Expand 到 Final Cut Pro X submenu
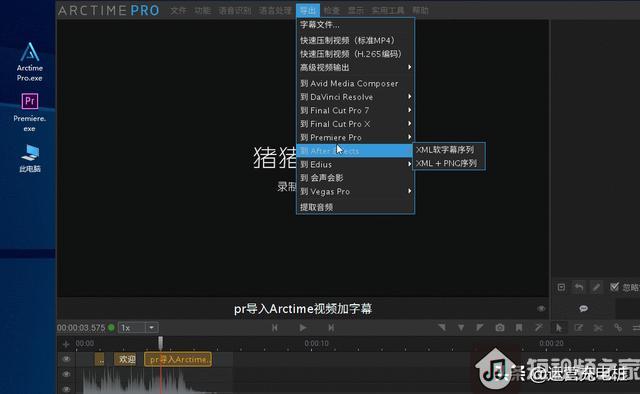 [x=355, y=124]
